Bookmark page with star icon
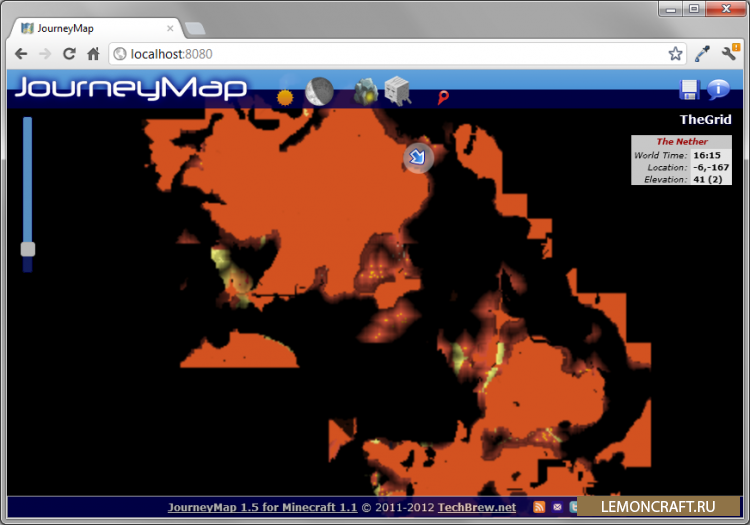 tap(675, 54)
